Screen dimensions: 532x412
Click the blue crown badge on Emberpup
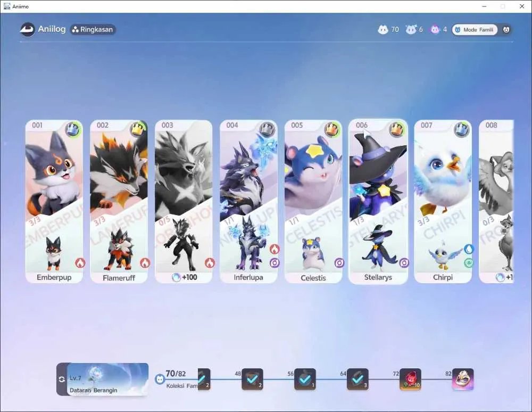pos(73,129)
